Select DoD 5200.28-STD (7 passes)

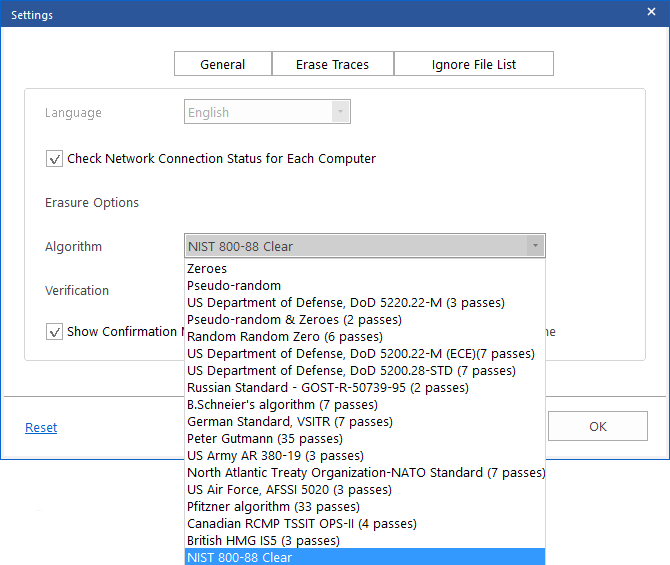(365, 371)
